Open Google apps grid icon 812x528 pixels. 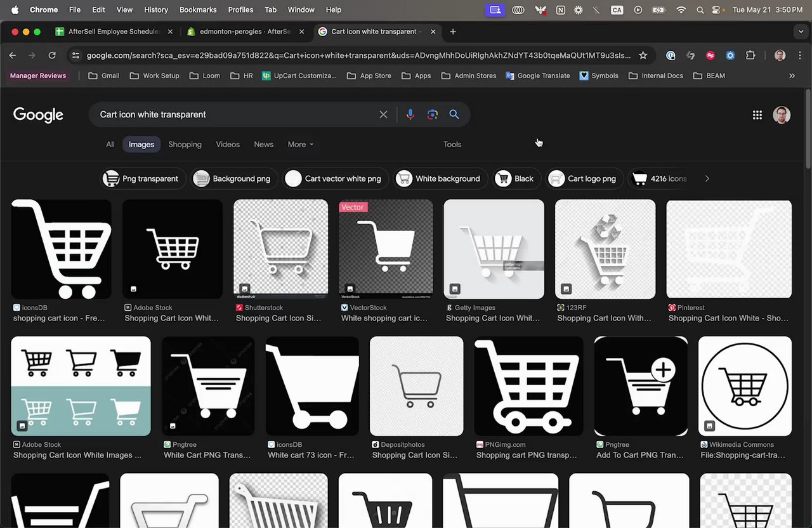[x=757, y=115]
